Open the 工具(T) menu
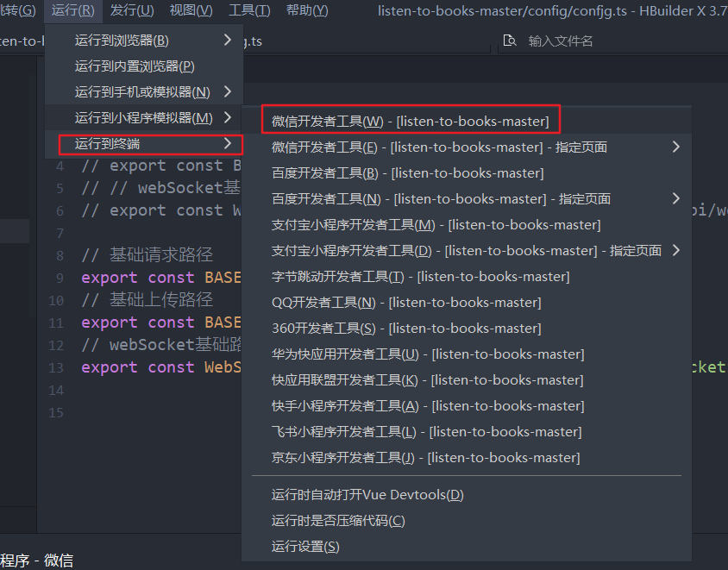The width and height of the screenshot is (728, 570). point(249,10)
